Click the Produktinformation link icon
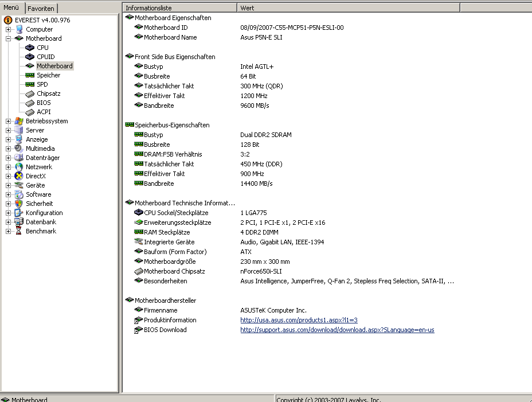This screenshot has height=402, width=532. (138, 320)
